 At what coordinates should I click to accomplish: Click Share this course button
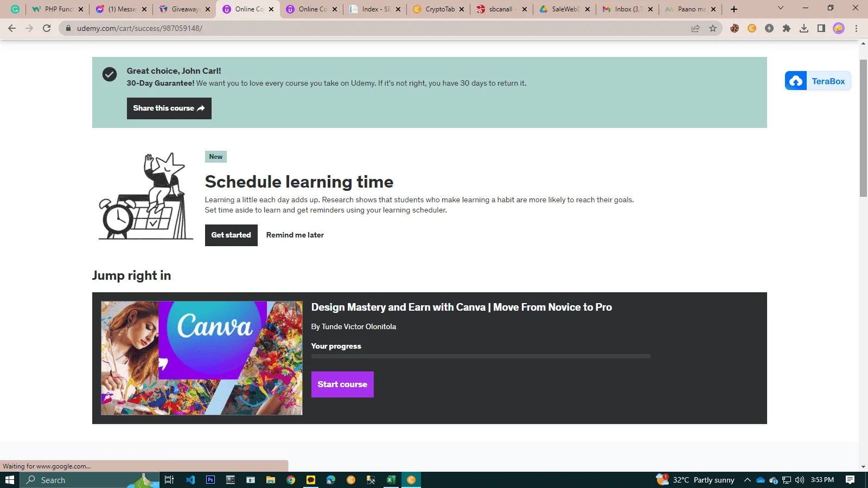click(x=169, y=108)
